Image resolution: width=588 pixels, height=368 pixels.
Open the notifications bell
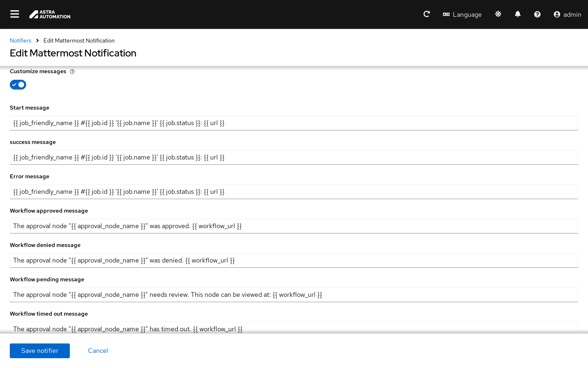pyautogui.click(x=518, y=14)
